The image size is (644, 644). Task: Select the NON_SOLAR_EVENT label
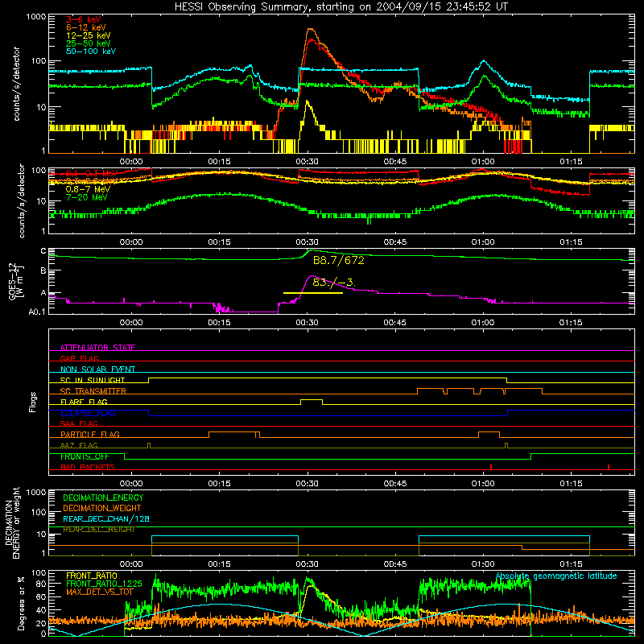[x=97, y=369]
